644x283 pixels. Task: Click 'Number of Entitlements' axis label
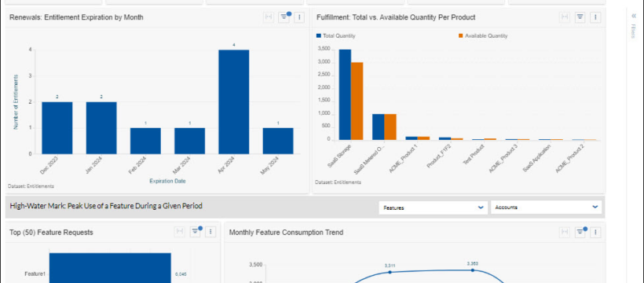coord(16,102)
